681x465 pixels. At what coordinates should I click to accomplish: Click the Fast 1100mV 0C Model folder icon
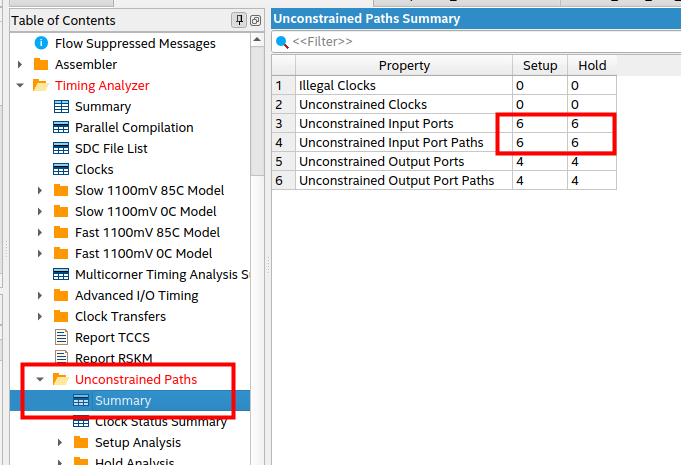pos(61,253)
